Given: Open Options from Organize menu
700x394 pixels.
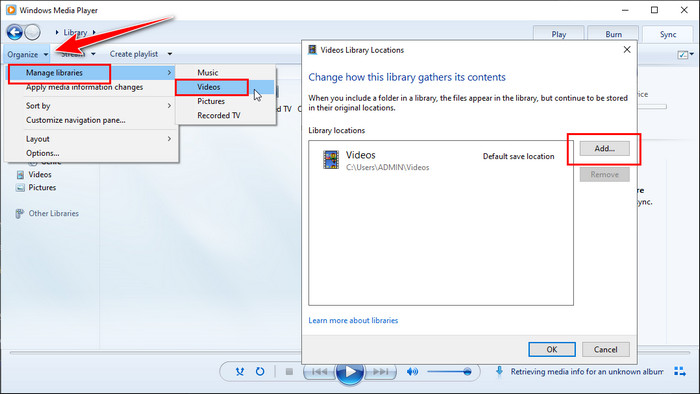Looking at the screenshot, I should coord(91,153).
